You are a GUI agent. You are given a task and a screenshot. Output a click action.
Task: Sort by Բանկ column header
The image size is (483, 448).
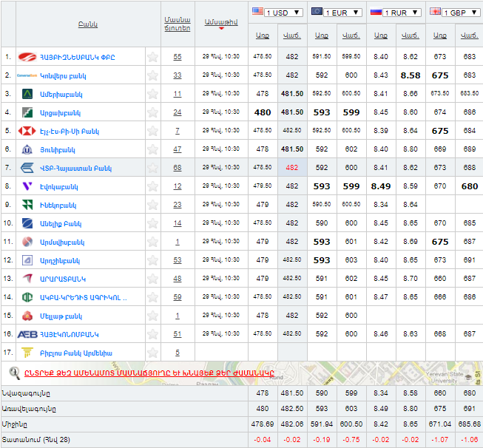(x=88, y=24)
